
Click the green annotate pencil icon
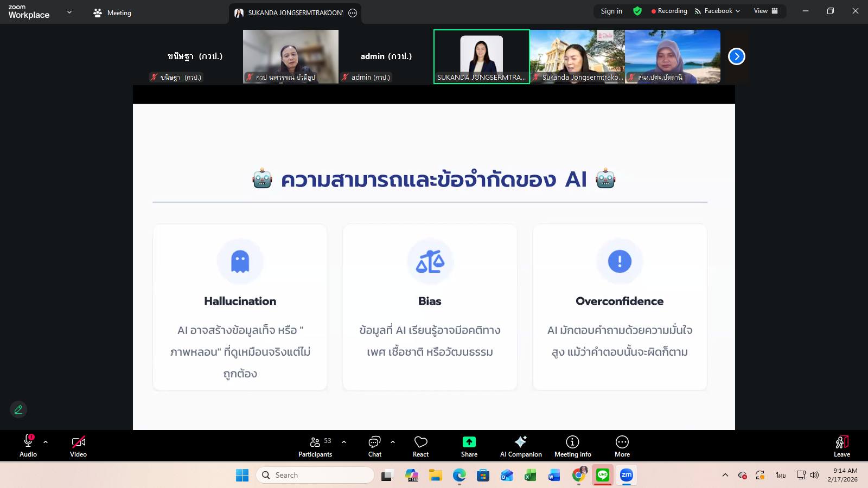[18, 409]
